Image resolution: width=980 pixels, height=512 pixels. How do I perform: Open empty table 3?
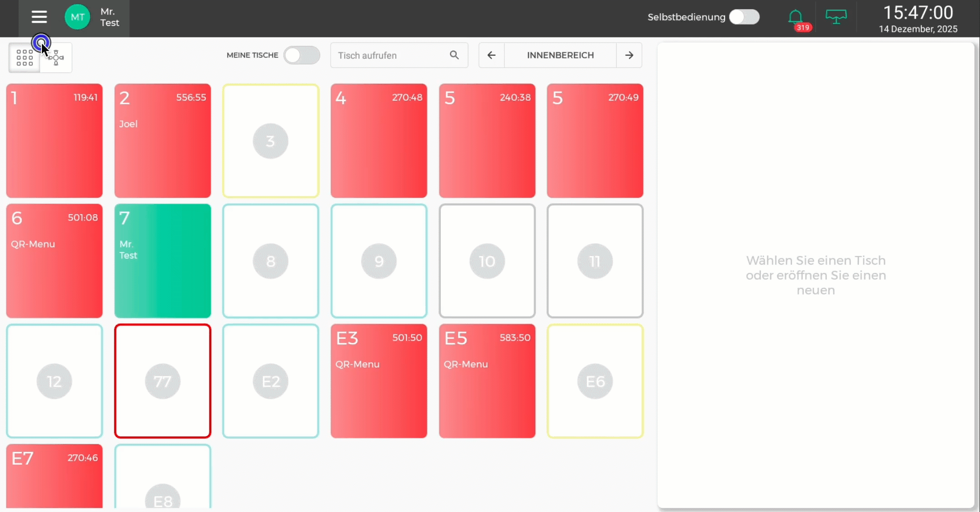click(x=271, y=141)
